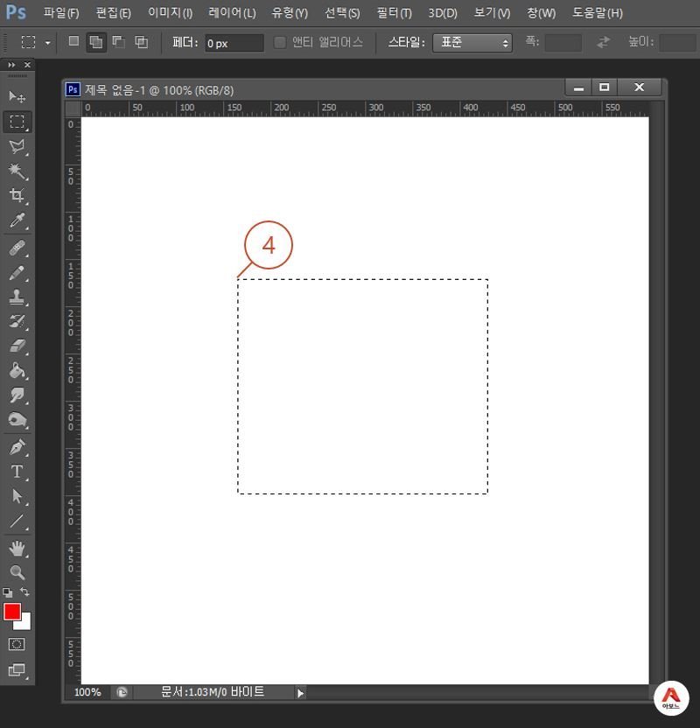Click the red foreground color swatch
Image resolution: width=700 pixels, height=728 pixels.
11,612
